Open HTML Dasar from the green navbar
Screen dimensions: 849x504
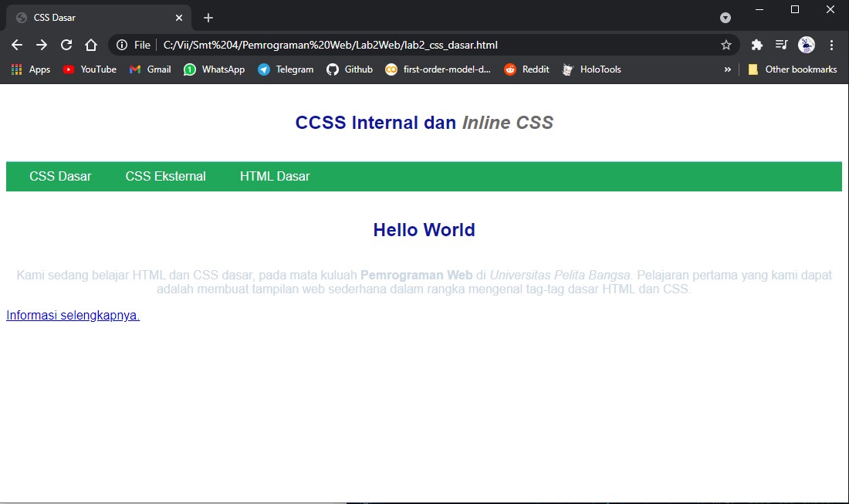pyautogui.click(x=274, y=176)
